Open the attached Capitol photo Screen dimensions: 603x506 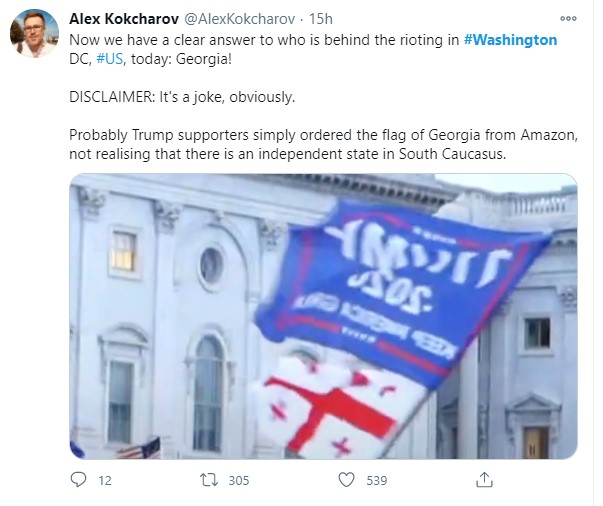point(323,316)
